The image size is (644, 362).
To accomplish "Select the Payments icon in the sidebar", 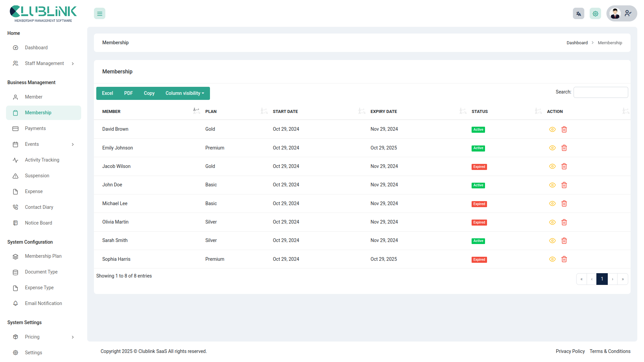I will click(15, 128).
